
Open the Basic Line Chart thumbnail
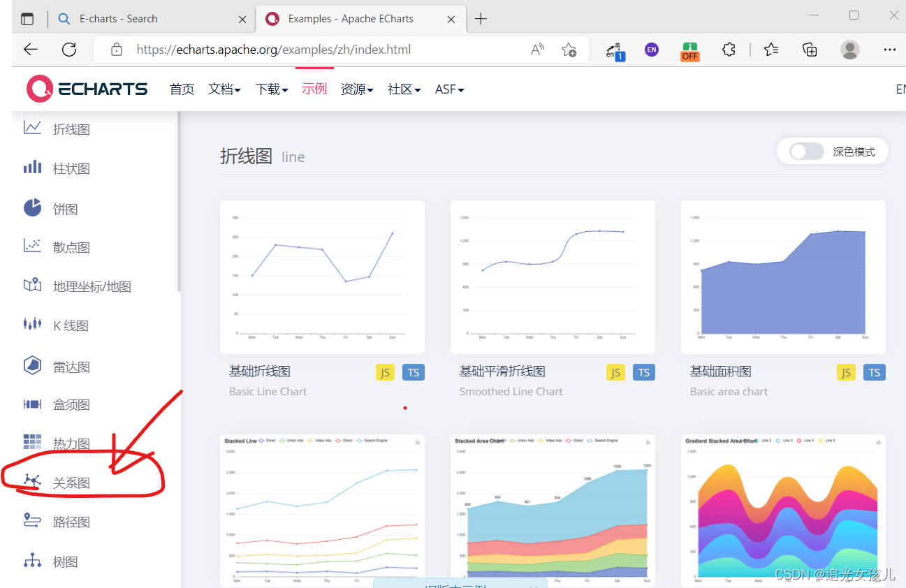coord(322,277)
